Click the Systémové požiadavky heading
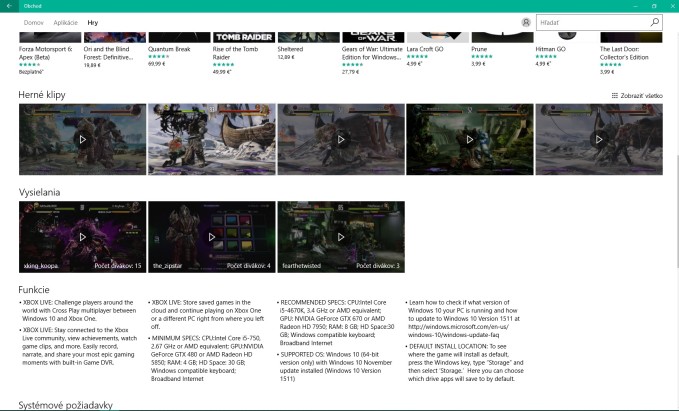The height and width of the screenshot is (411, 679). 65,405
